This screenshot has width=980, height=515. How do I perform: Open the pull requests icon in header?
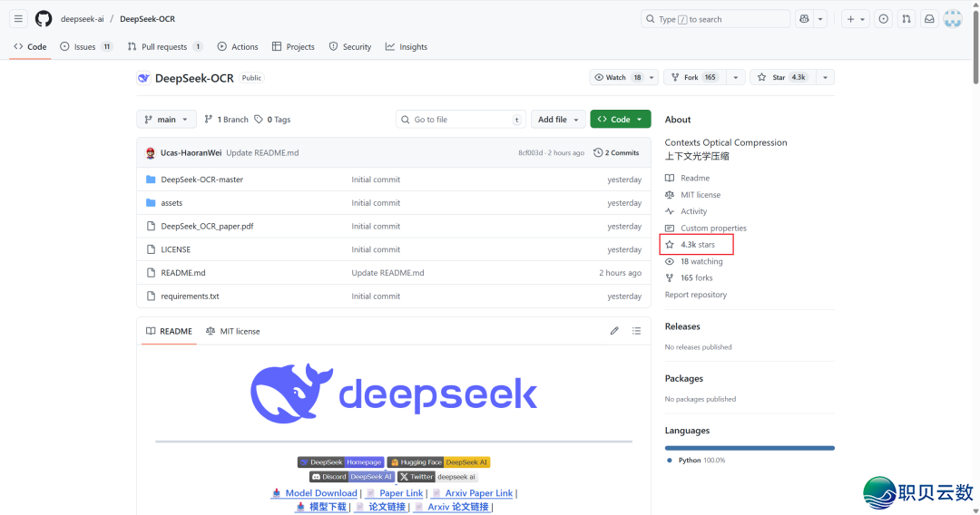(906, 19)
